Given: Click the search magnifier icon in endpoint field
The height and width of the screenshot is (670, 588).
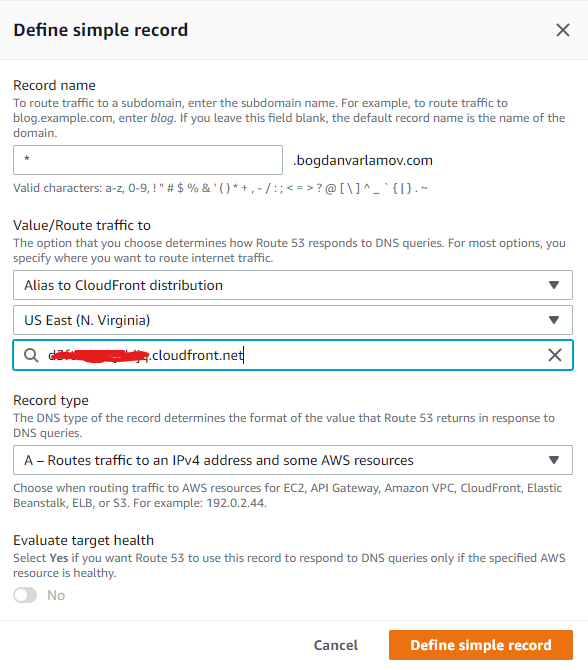Looking at the screenshot, I should pyautogui.click(x=31, y=355).
